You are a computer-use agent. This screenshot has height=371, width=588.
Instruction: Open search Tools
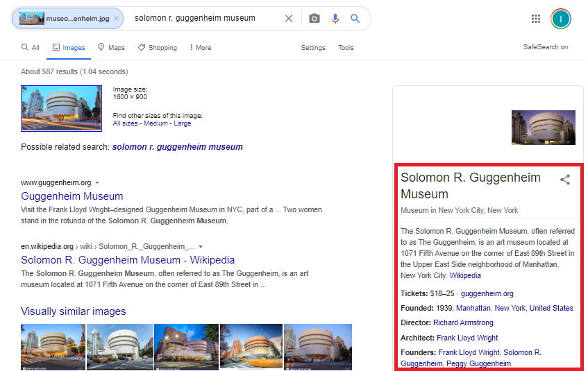point(346,48)
